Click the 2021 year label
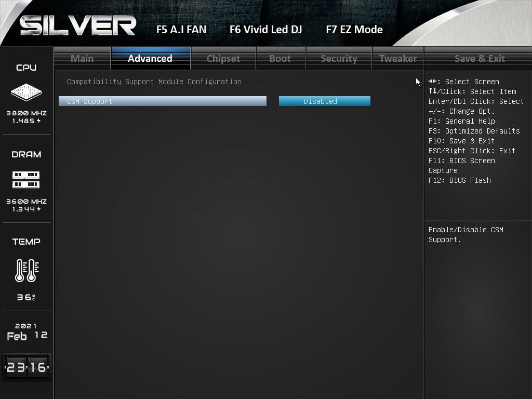This screenshot has height=399, width=532. (x=26, y=326)
